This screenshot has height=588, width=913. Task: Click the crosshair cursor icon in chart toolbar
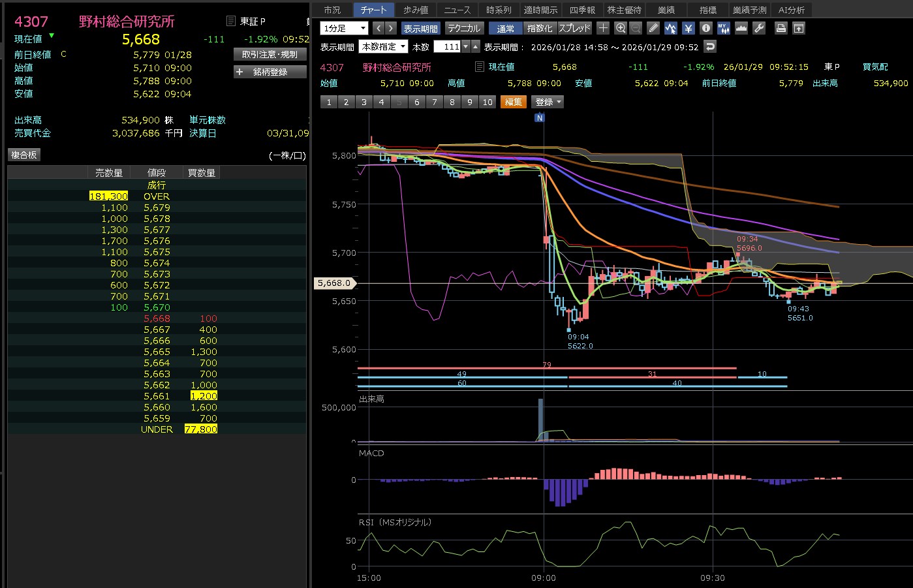[603, 28]
